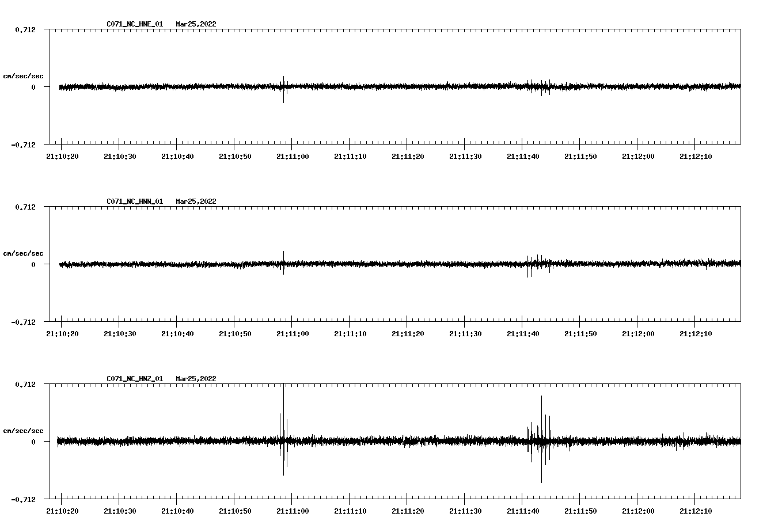Screen dimensions: 782x532
Task: Click the cm/sec/sec unit label of HNN plot
Action: [x=23, y=253]
